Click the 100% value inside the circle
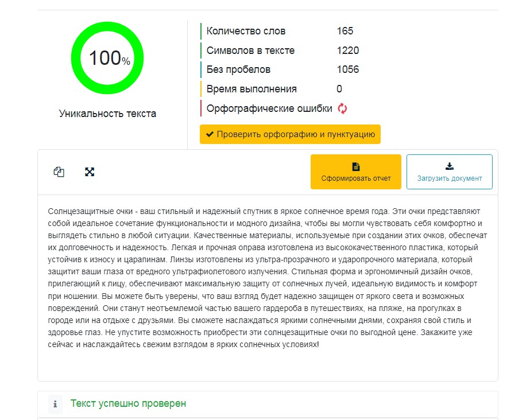507x420 pixels. tap(109, 58)
